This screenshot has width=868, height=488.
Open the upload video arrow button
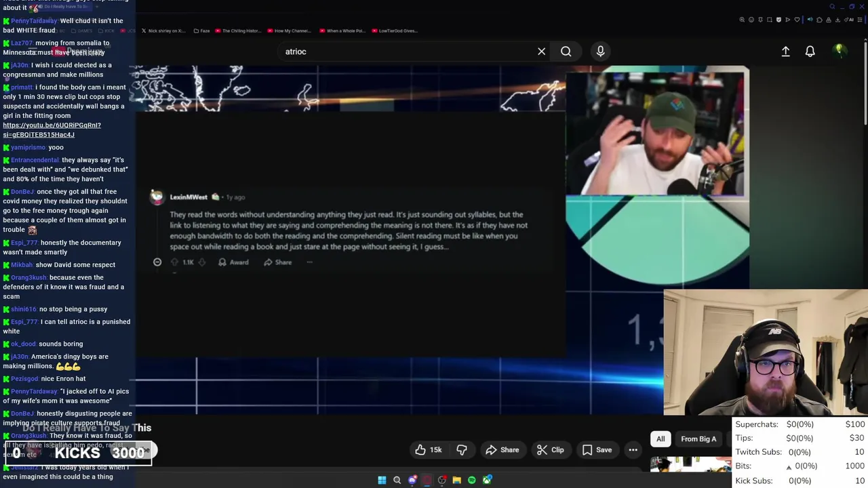[785, 52]
